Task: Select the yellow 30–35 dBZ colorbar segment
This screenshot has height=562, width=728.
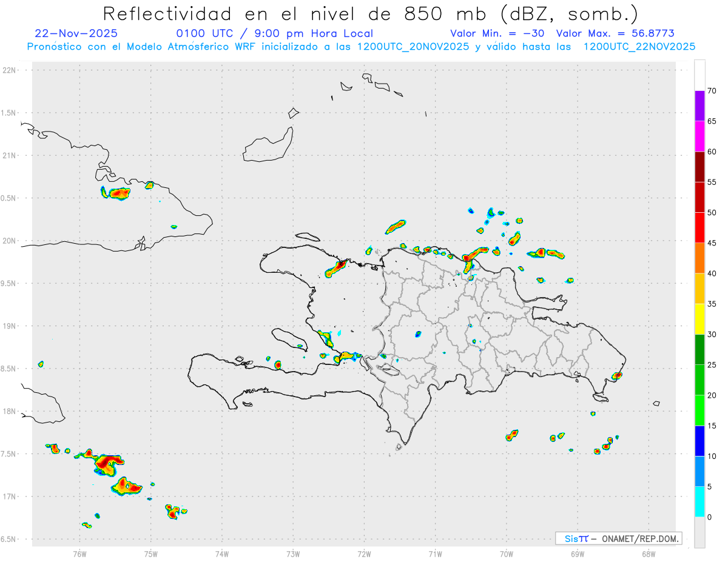Action: [x=699, y=319]
